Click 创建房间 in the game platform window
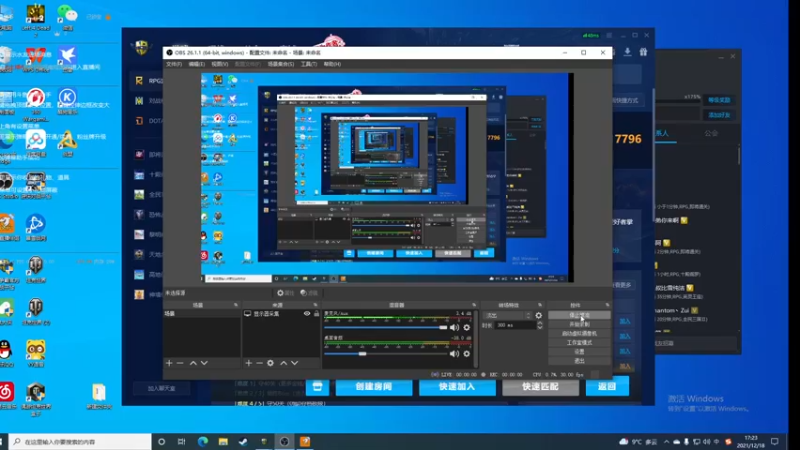Screen dimensions: 800x450 (373, 387)
